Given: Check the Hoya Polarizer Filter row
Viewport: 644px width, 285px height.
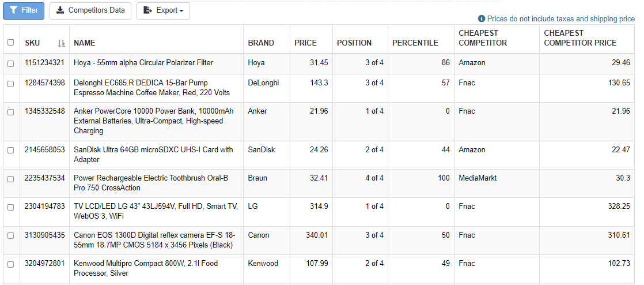Looking at the screenshot, I should [x=11, y=63].
